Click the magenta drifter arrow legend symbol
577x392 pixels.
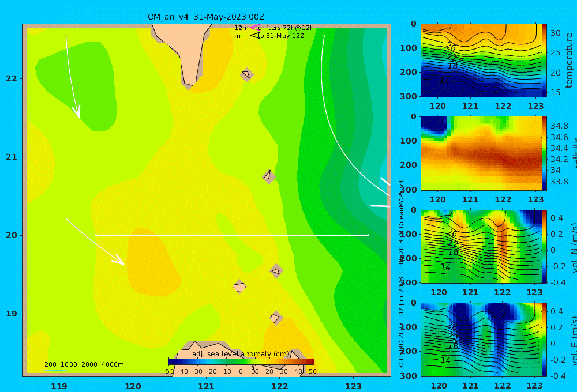(x=255, y=28)
